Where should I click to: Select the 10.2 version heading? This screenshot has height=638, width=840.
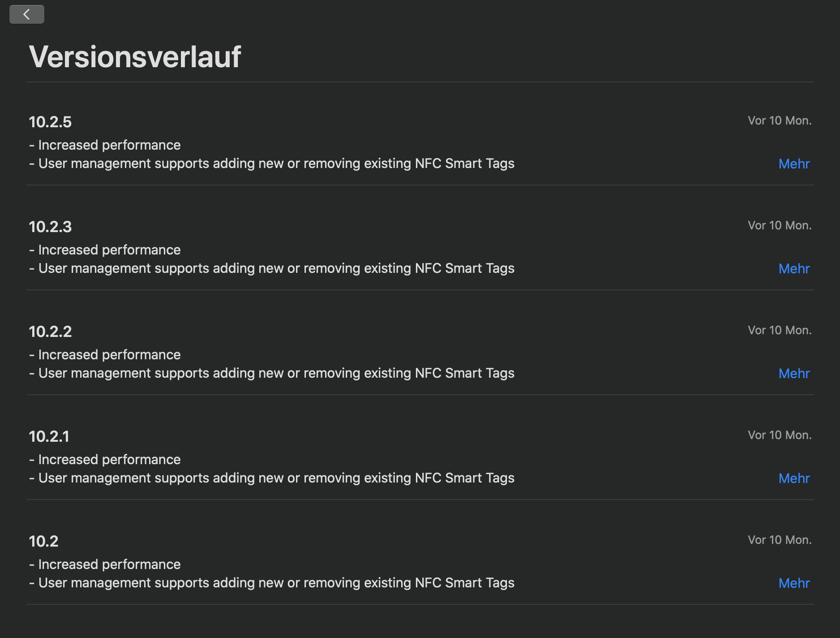[43, 541]
